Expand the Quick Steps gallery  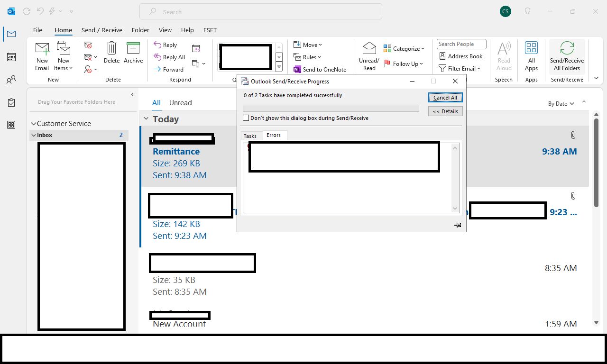(x=279, y=68)
